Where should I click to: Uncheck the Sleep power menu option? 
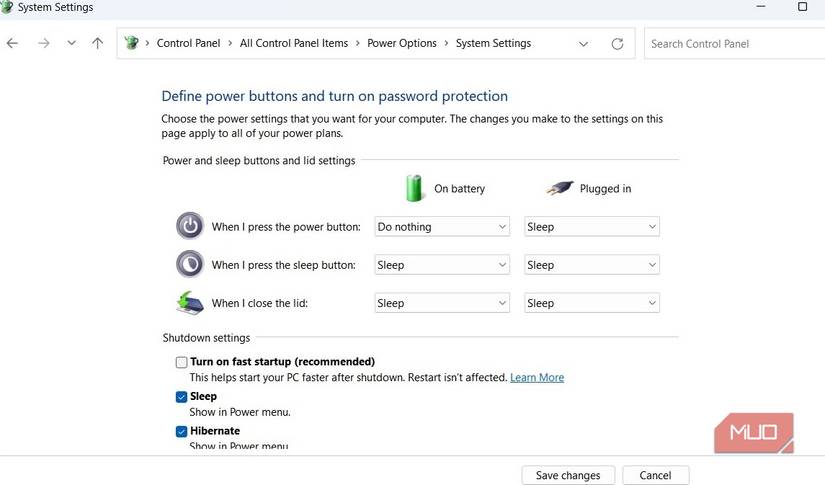pyautogui.click(x=181, y=397)
